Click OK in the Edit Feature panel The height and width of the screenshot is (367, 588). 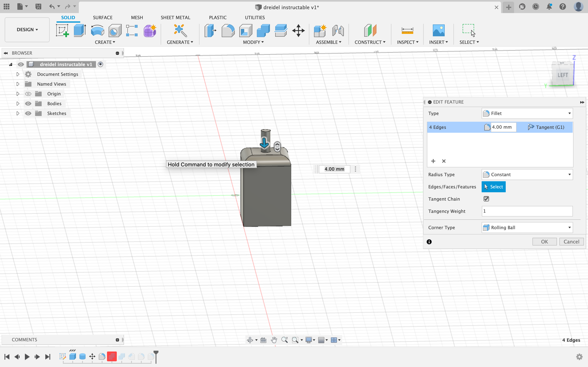[545, 242]
